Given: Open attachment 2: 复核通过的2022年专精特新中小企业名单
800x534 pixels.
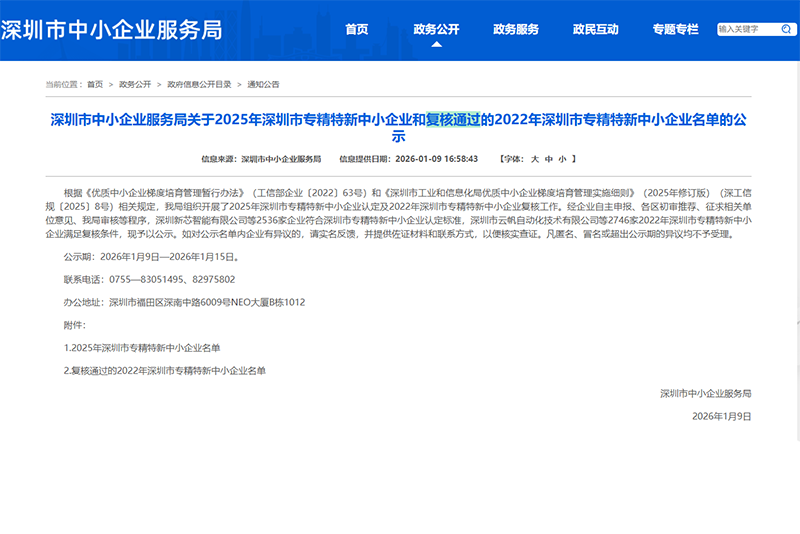Looking at the screenshot, I should tap(165, 370).
